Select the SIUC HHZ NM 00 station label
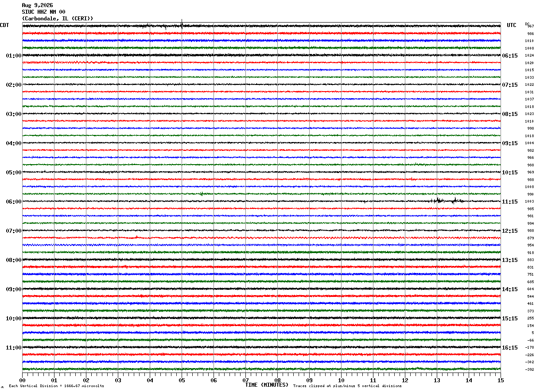The width and height of the screenshot is (536, 392). pyautogui.click(x=43, y=12)
